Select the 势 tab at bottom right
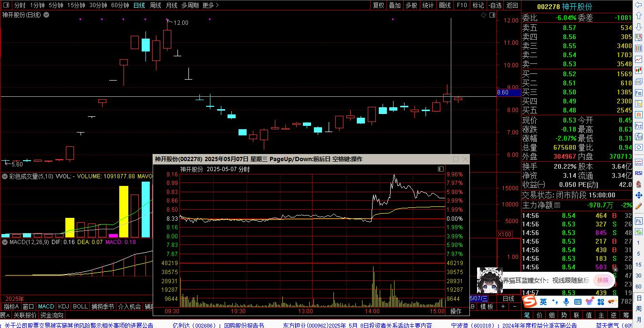 pyautogui.click(x=564, y=315)
